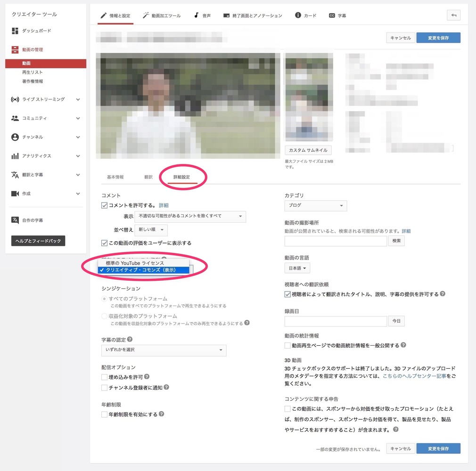The image size is (476, 471).
Task: Click the 翻訳と字幕 translate icon
Action: pyautogui.click(x=15, y=175)
